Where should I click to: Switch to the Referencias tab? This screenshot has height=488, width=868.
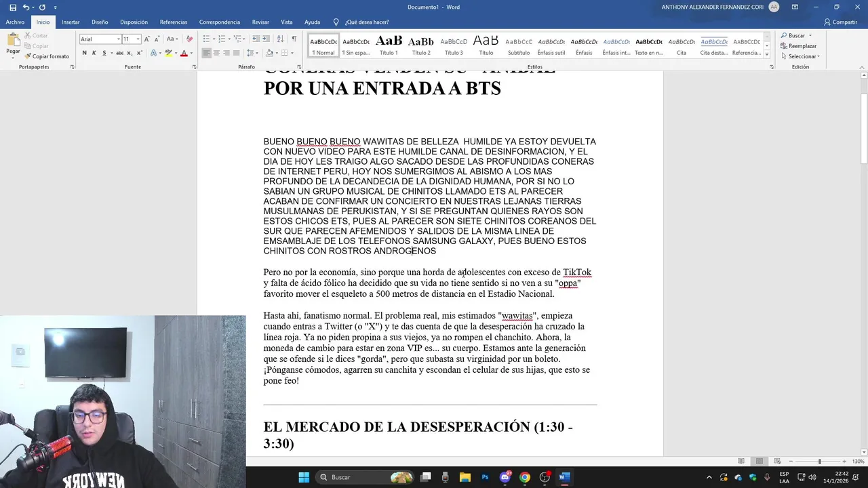click(x=174, y=22)
